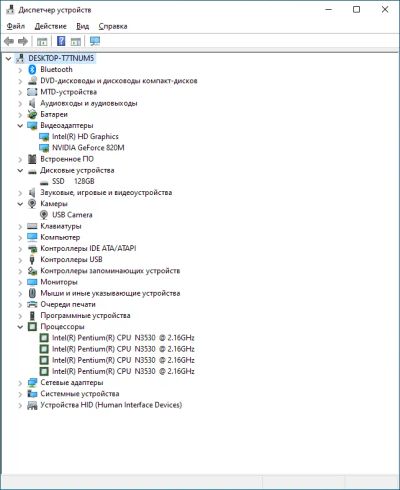
Task: Select Intel(R) HD Graphics adapter
Action: point(85,137)
